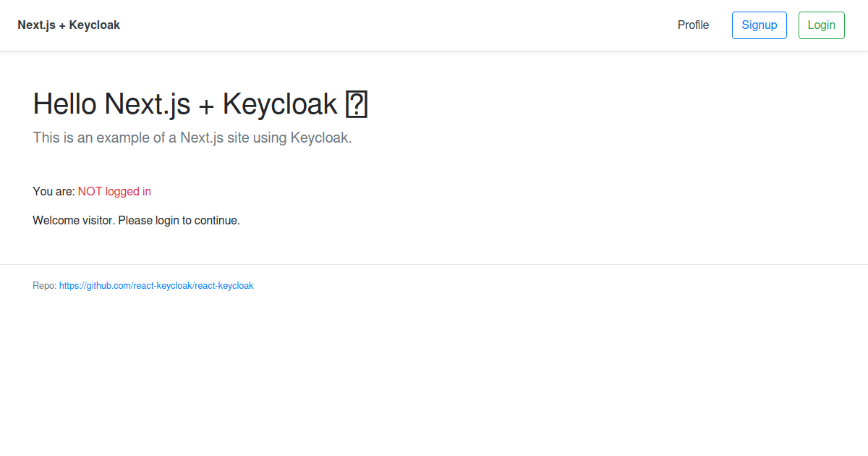Click the 'You are:' label
The width and height of the screenshot is (868, 456).
coord(53,191)
